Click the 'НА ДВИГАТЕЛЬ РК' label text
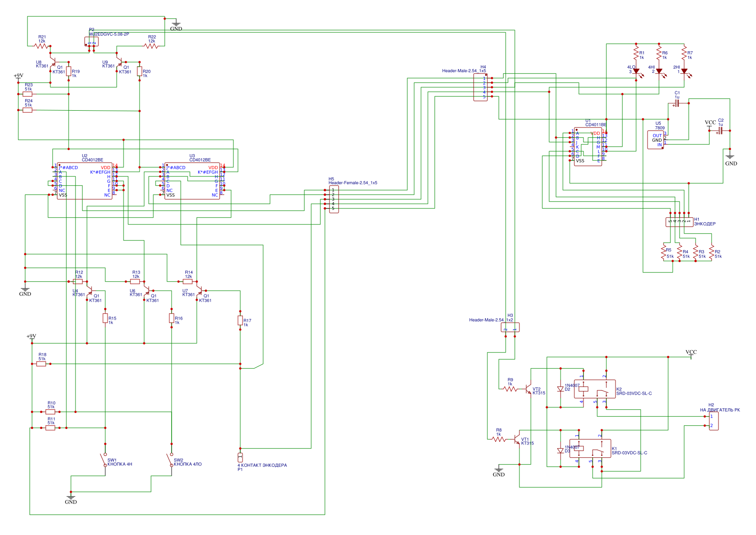756x535 pixels. pos(720,410)
